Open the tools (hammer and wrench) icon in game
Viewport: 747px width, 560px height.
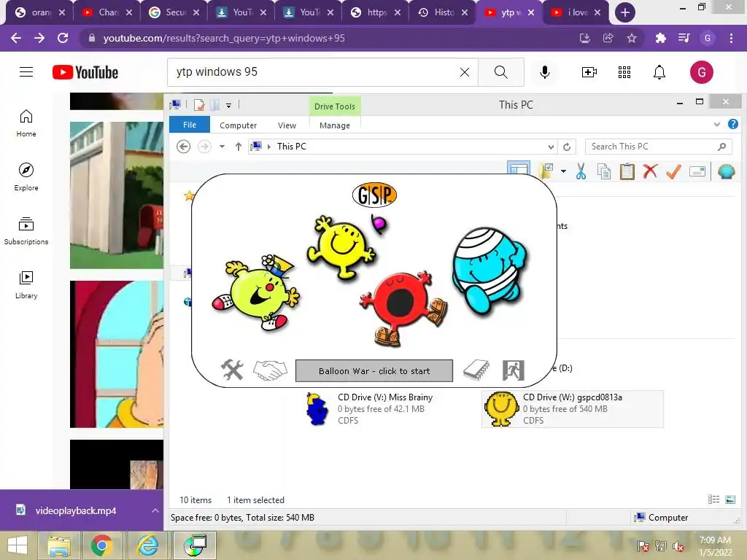point(232,370)
